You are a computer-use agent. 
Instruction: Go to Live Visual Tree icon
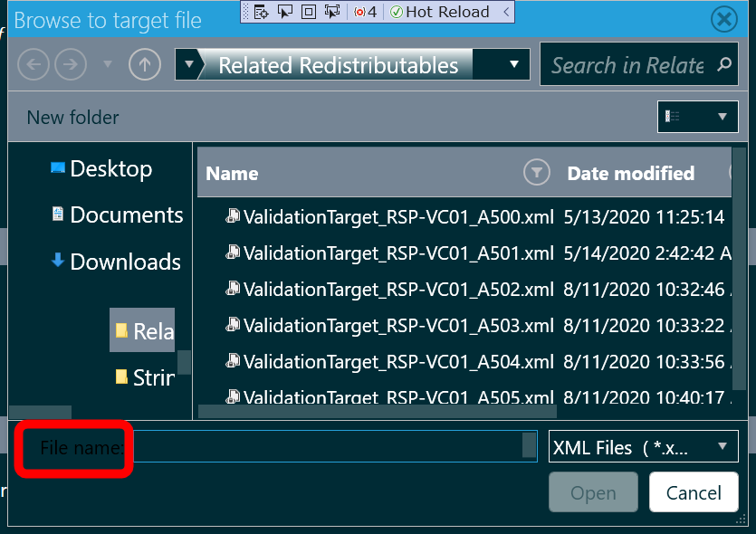[x=261, y=12]
